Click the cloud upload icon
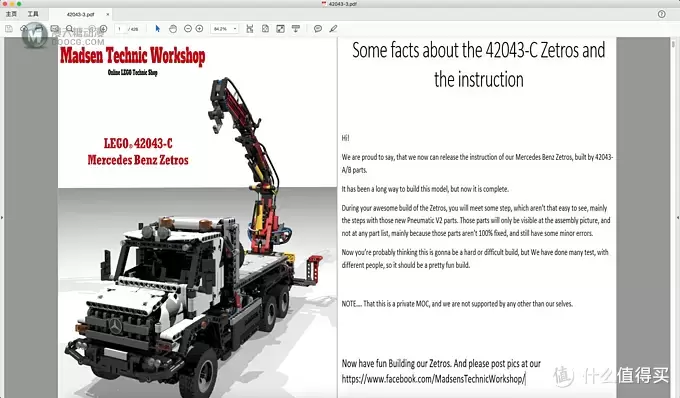This screenshot has width=680, height=398. pos(24,29)
